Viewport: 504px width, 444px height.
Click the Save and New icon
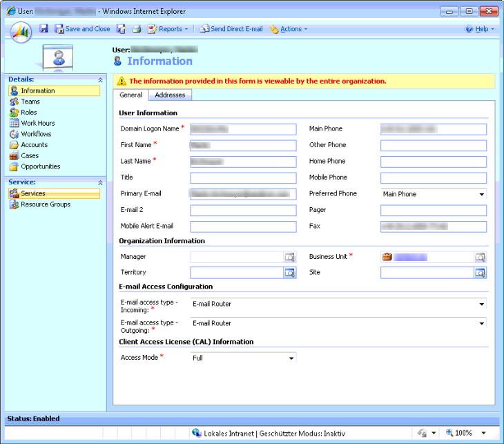tap(121, 29)
